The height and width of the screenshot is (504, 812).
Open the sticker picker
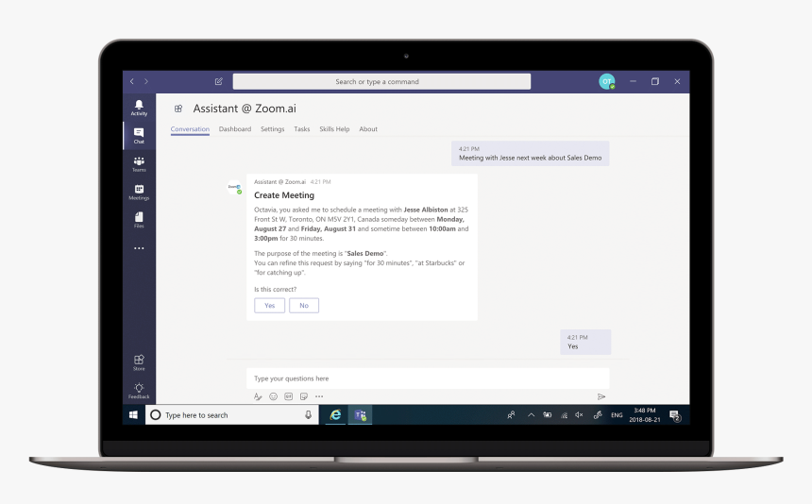(304, 397)
